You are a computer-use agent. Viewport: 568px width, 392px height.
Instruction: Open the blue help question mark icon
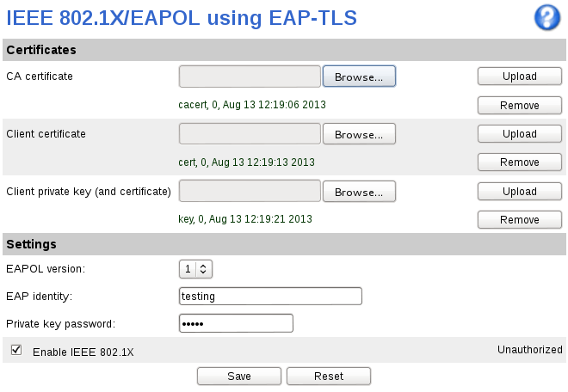(x=547, y=17)
